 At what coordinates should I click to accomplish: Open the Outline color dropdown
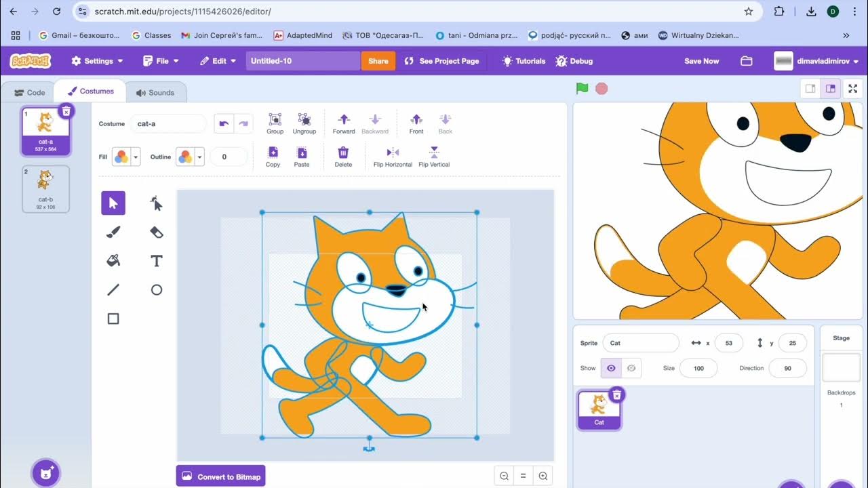[x=199, y=157]
